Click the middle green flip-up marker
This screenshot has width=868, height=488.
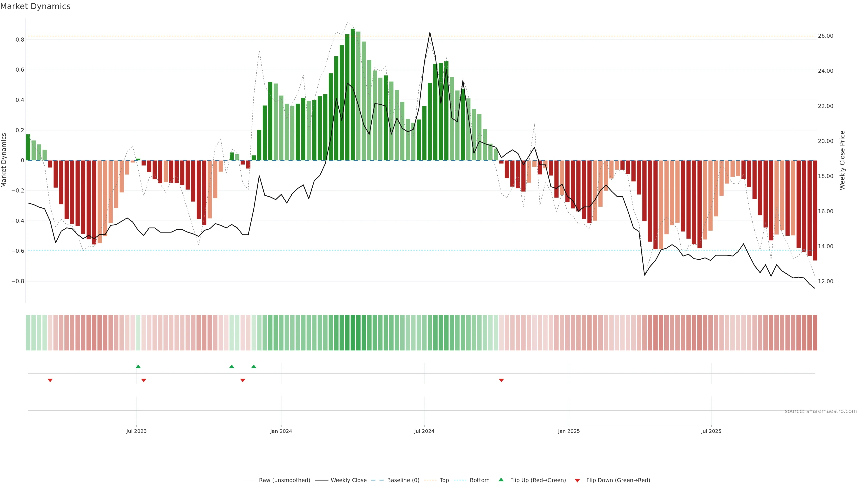pos(231,366)
